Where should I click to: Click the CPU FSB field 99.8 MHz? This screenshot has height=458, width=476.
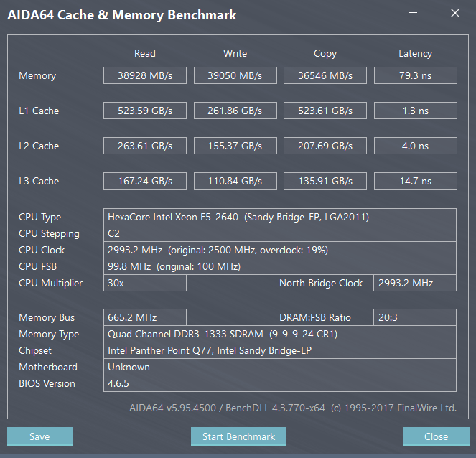[x=280, y=266]
